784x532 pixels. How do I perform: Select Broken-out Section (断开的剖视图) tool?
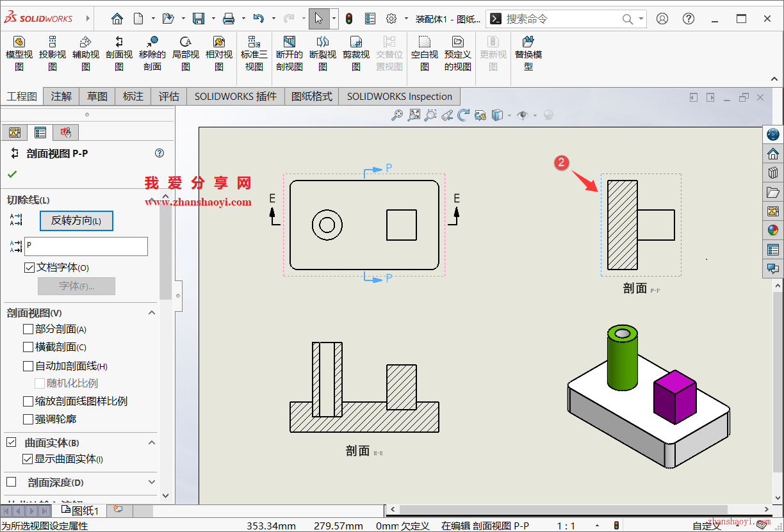tap(290, 54)
